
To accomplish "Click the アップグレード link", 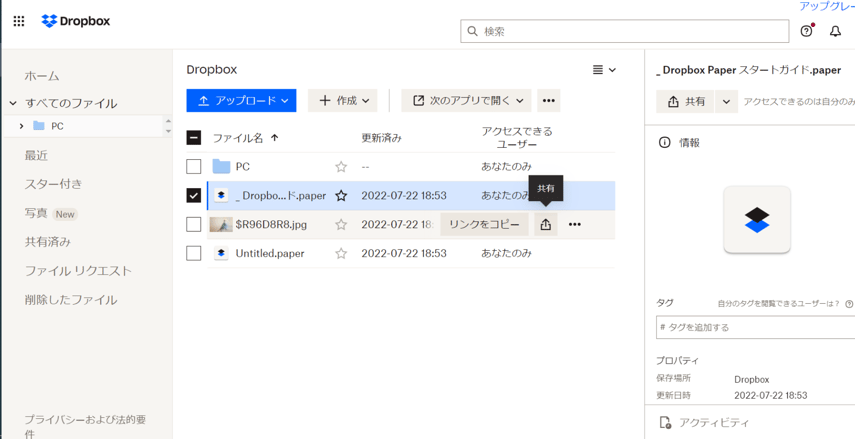I will (827, 7).
